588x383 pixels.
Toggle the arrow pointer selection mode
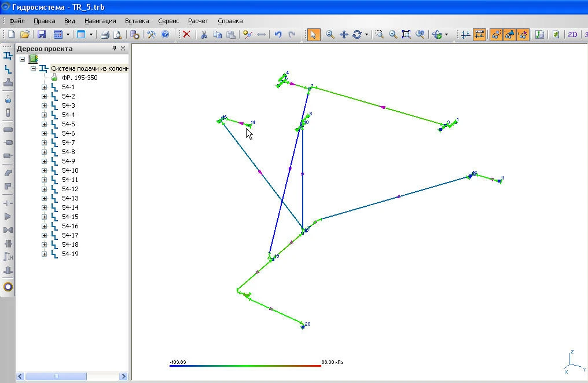tap(313, 35)
